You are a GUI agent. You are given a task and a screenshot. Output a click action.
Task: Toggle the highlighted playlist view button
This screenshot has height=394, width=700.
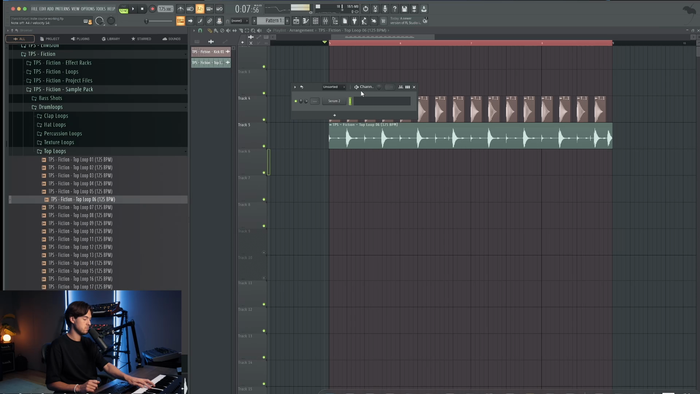tap(180, 21)
